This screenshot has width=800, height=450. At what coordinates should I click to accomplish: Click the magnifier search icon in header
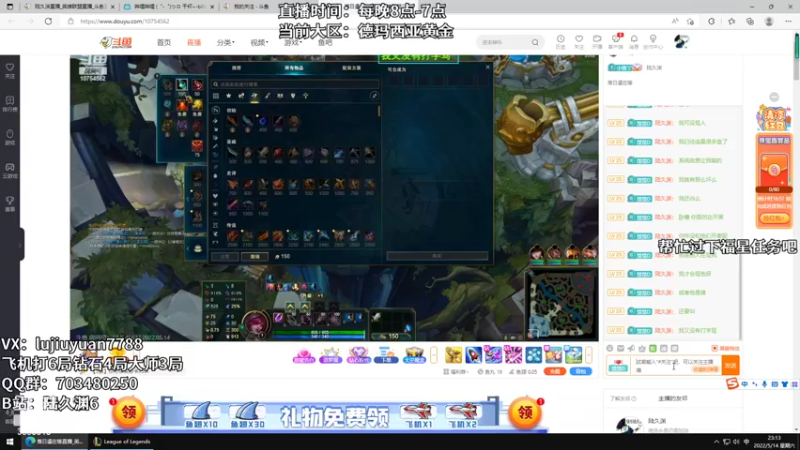click(535, 42)
